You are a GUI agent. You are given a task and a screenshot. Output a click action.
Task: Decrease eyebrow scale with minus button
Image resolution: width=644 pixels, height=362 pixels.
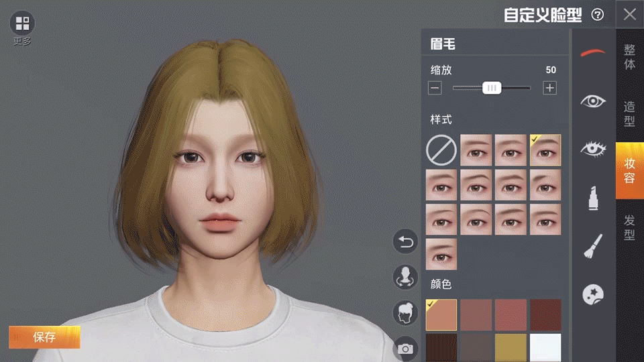pyautogui.click(x=435, y=88)
